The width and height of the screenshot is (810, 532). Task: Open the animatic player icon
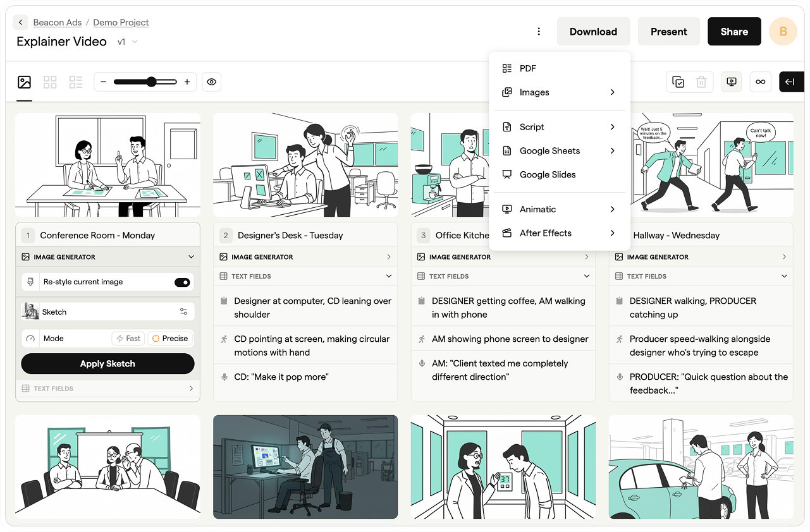(732, 82)
